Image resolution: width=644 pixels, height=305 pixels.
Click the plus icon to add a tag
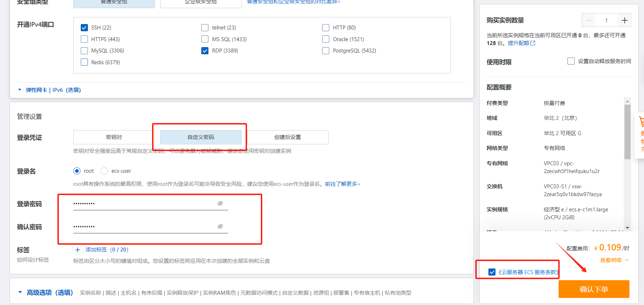coord(78,250)
